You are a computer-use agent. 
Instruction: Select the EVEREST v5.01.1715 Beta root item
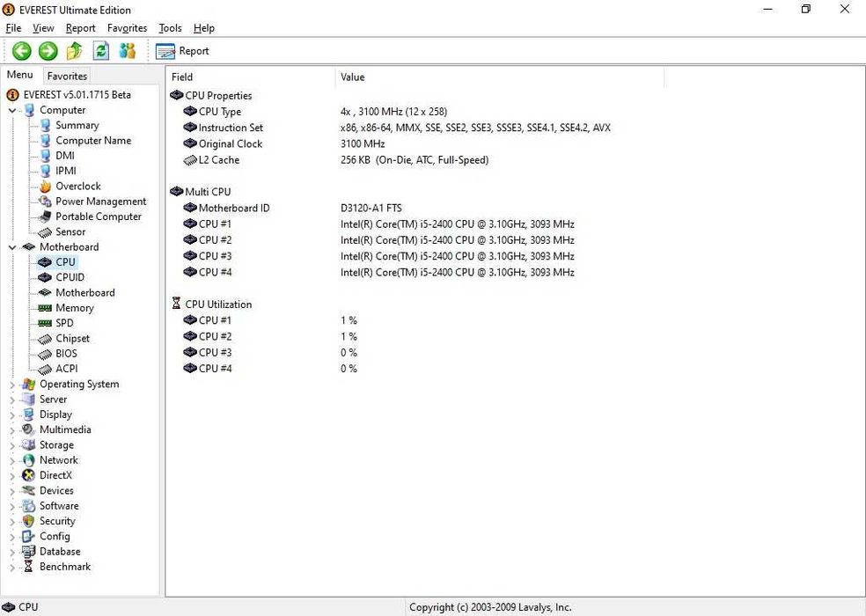click(77, 94)
